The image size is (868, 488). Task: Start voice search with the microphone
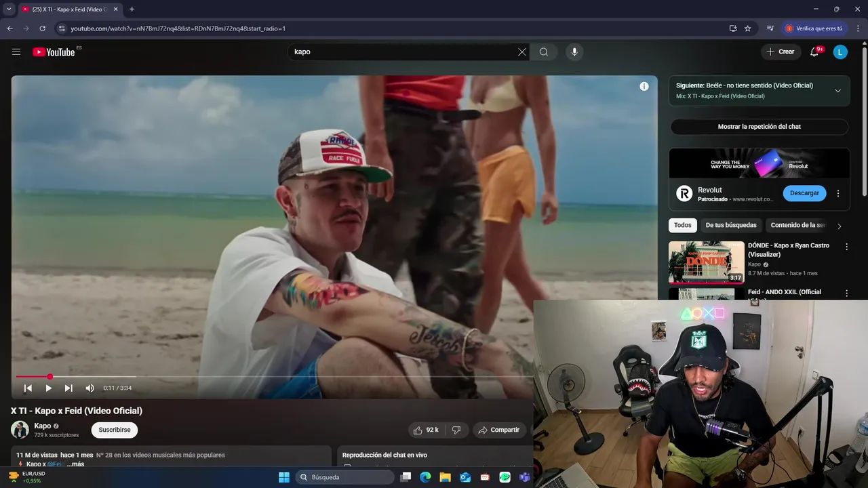pos(574,52)
